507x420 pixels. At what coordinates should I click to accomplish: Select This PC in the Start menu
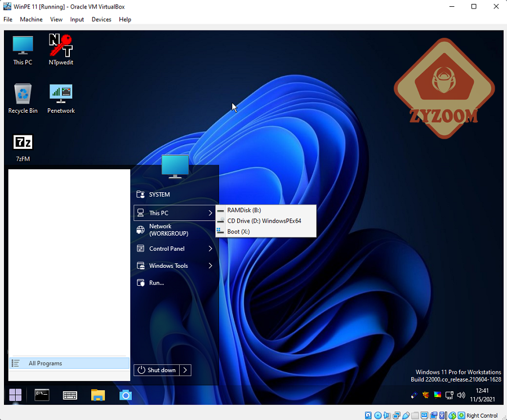coord(175,213)
